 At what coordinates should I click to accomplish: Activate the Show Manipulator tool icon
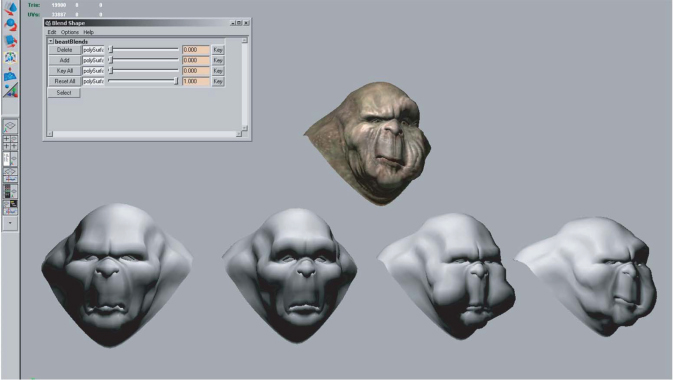click(x=10, y=57)
